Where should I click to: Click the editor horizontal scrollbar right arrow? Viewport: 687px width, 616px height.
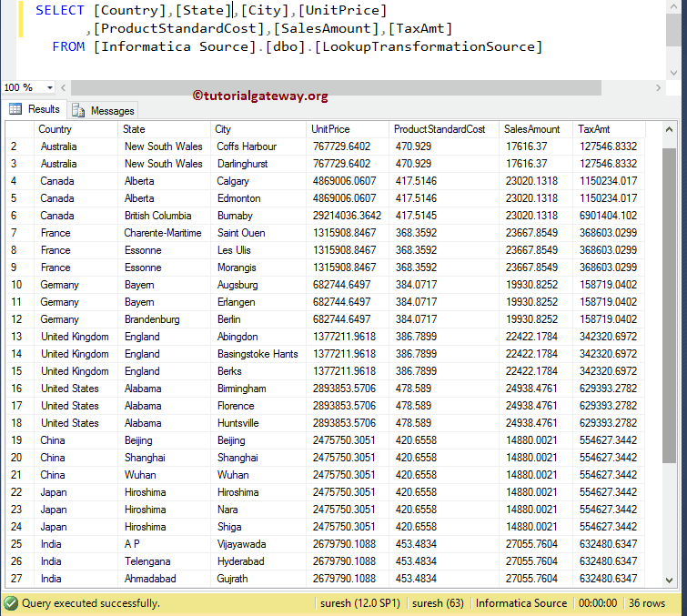tap(660, 87)
